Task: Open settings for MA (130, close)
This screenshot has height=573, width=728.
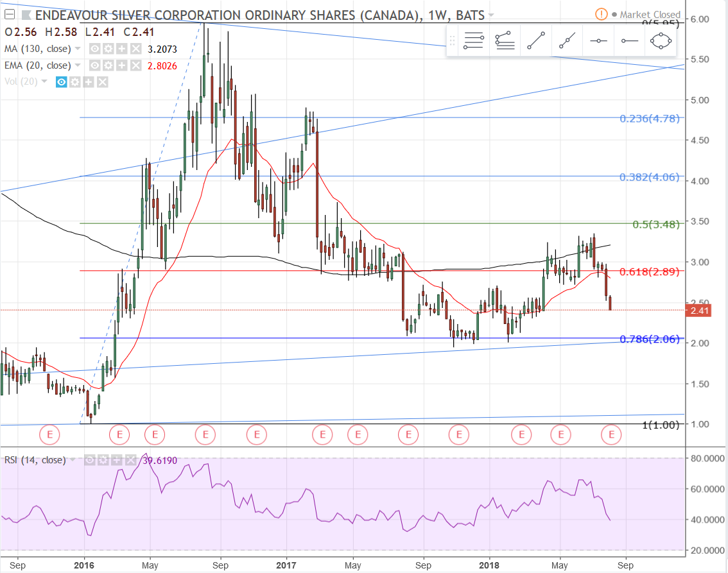Action: coord(108,49)
